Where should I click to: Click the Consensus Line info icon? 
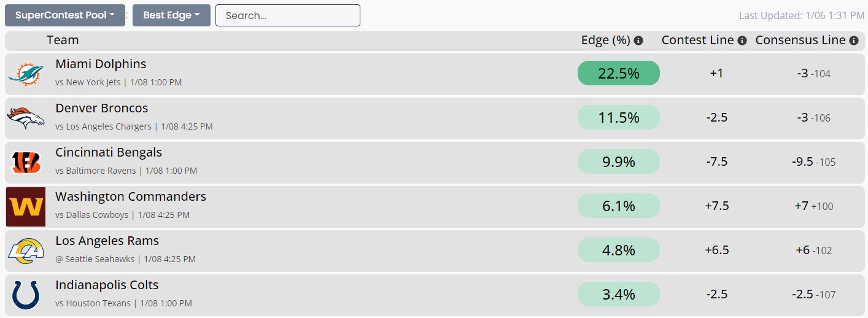tap(853, 41)
